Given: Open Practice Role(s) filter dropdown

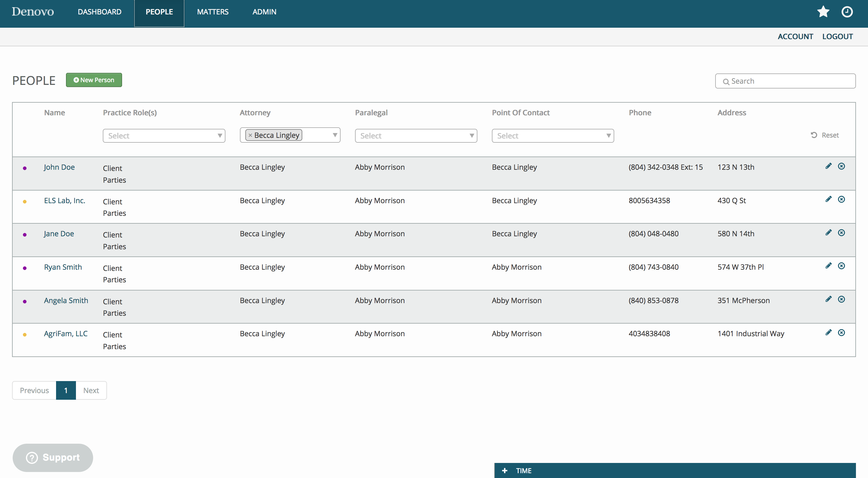Looking at the screenshot, I should [x=164, y=136].
